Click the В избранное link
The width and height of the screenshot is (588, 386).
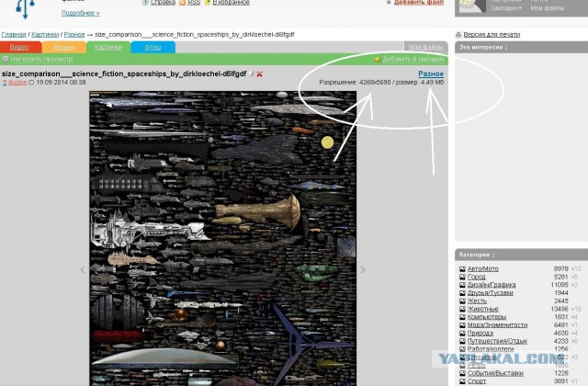click(x=231, y=2)
